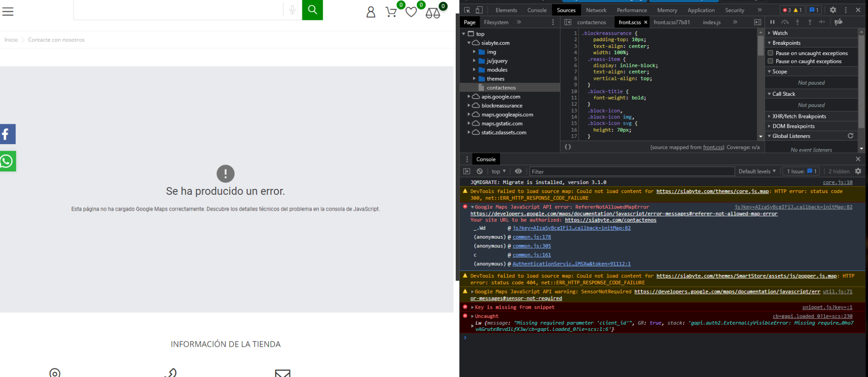Toggle the live expression eye icon
Viewport: 868px width, 377px height.
[x=519, y=171]
